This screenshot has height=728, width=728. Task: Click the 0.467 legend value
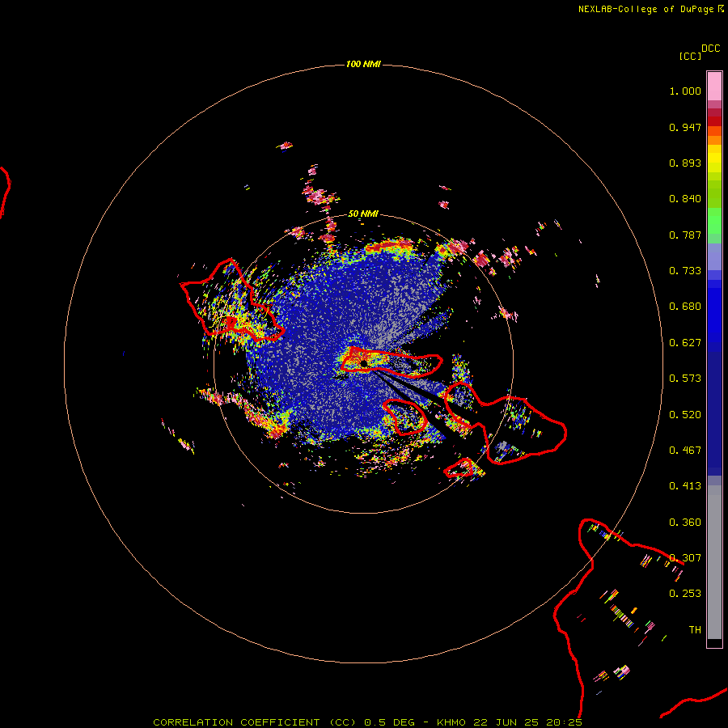(685, 451)
